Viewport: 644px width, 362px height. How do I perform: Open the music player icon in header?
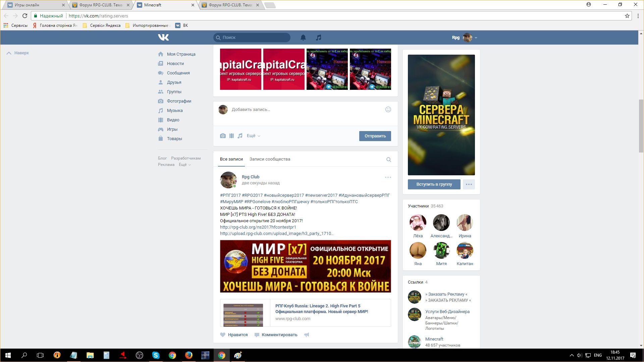coord(318,38)
